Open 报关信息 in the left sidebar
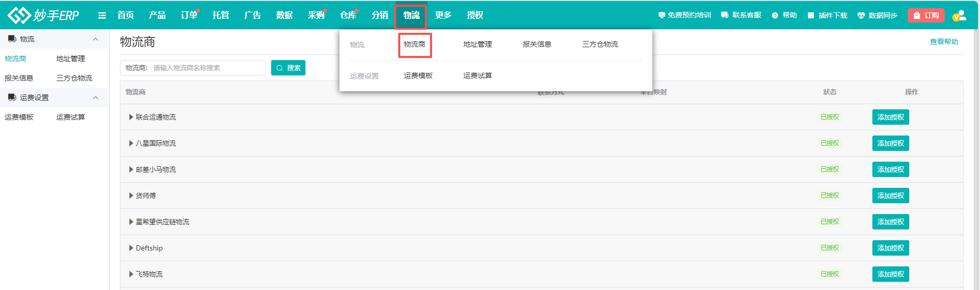This screenshot has width=980, height=290. point(19,78)
